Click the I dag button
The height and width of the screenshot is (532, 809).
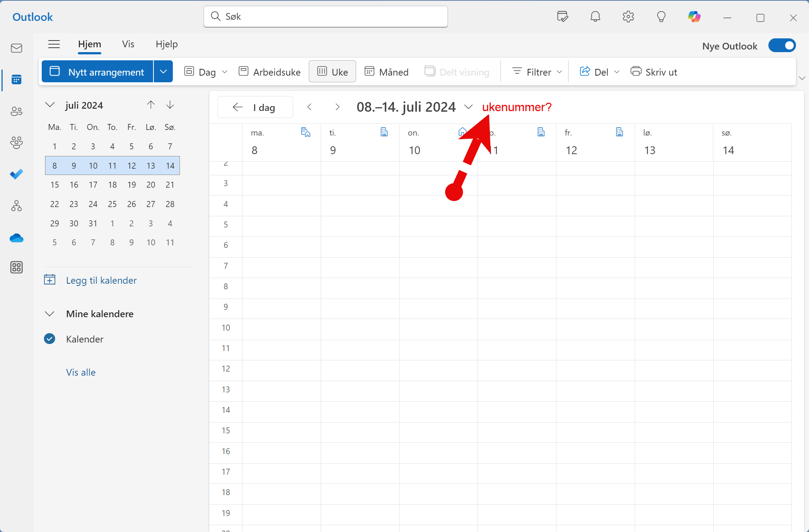255,108
